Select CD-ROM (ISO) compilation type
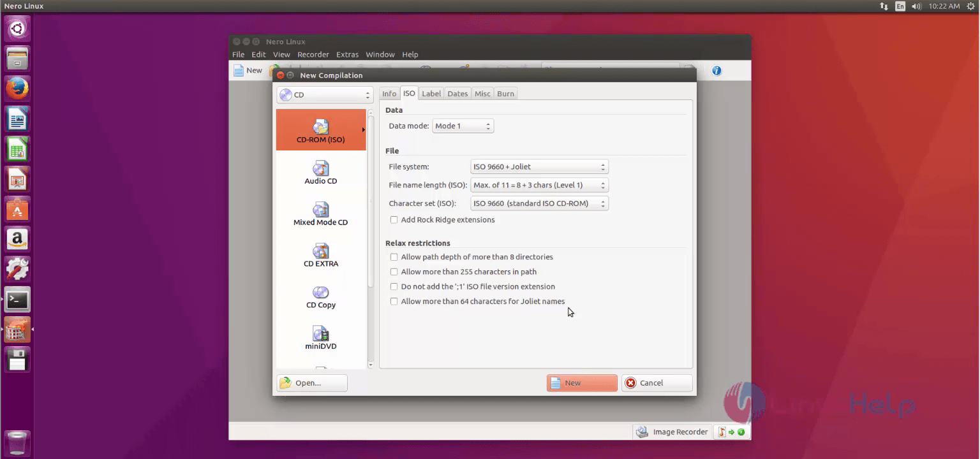The height and width of the screenshot is (459, 980). 321,129
